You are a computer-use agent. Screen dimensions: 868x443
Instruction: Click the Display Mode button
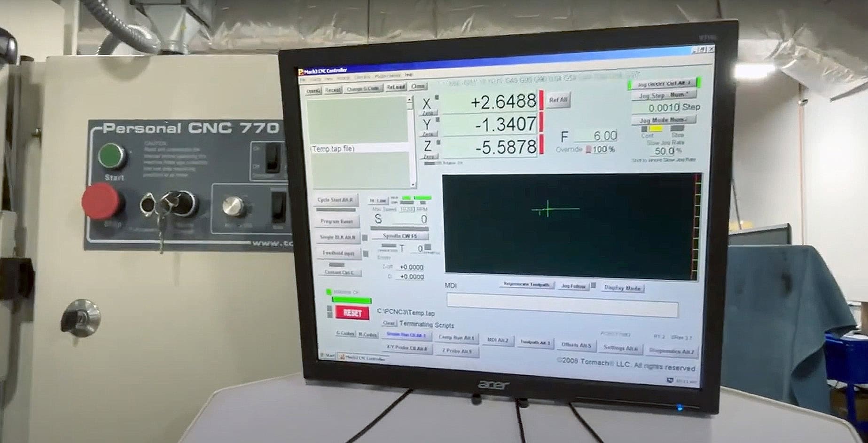pos(622,287)
